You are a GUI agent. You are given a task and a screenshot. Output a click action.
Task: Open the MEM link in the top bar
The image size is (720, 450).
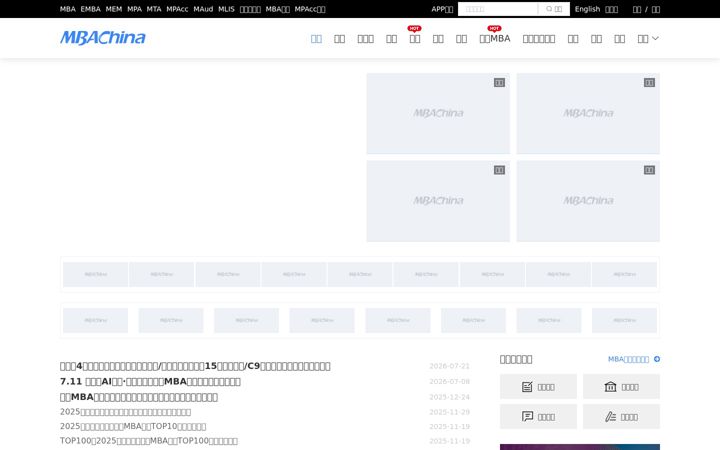[x=114, y=9]
